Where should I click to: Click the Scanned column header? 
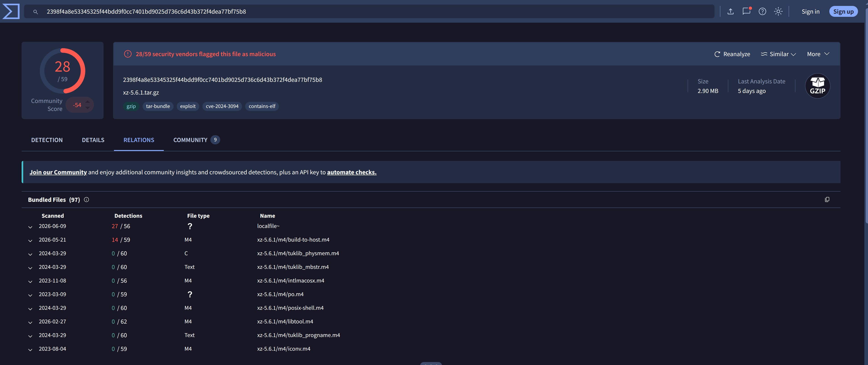tap(53, 216)
